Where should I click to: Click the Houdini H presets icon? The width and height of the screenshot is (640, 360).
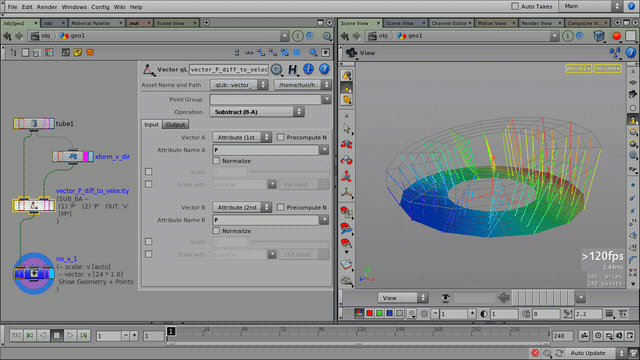coord(292,69)
